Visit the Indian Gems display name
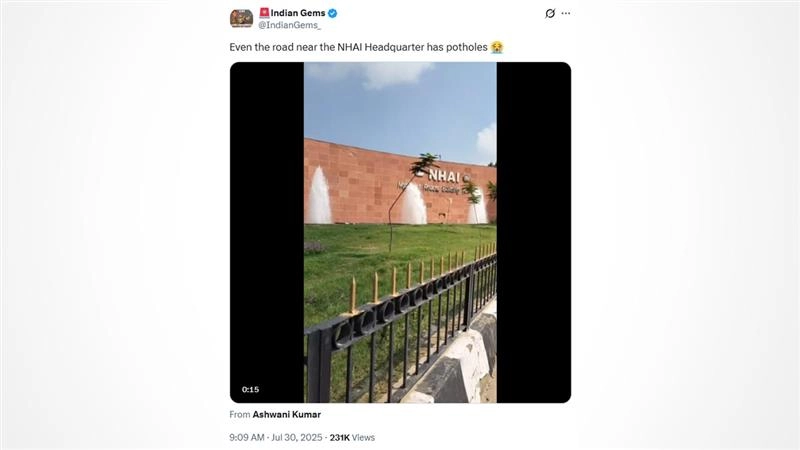The height and width of the screenshot is (450, 800). point(298,13)
